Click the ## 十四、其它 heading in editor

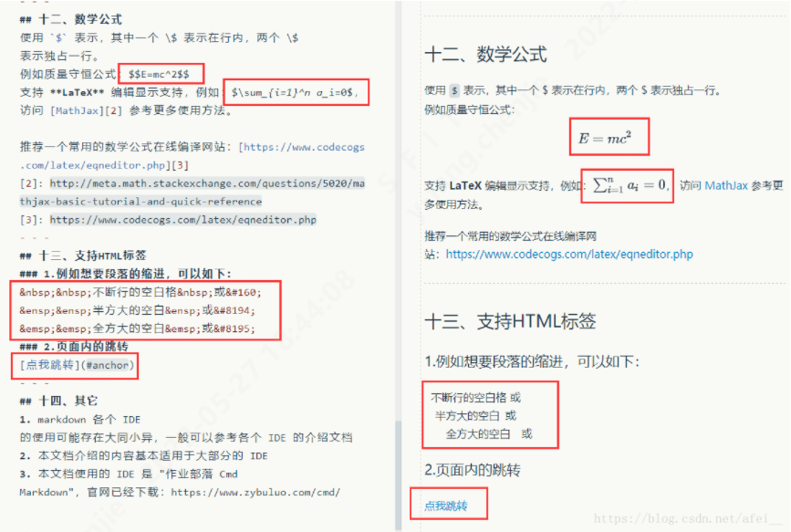[x=58, y=402]
